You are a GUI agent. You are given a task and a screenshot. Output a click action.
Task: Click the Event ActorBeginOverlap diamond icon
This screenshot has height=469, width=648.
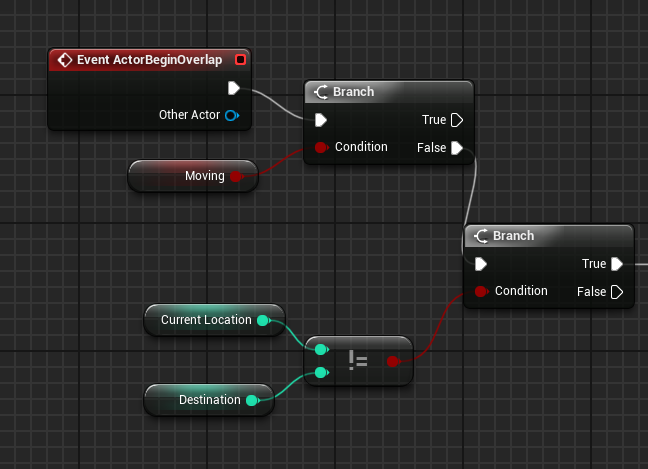pyautogui.click(x=65, y=60)
